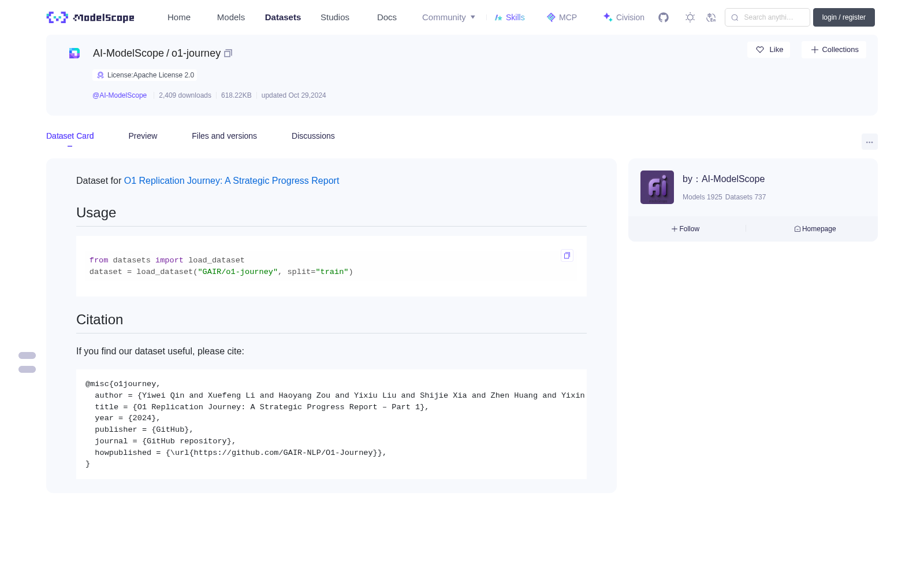Viewport: 924px width, 578px height.
Task: Open the @AI-ModelScope owner link
Action: [120, 95]
